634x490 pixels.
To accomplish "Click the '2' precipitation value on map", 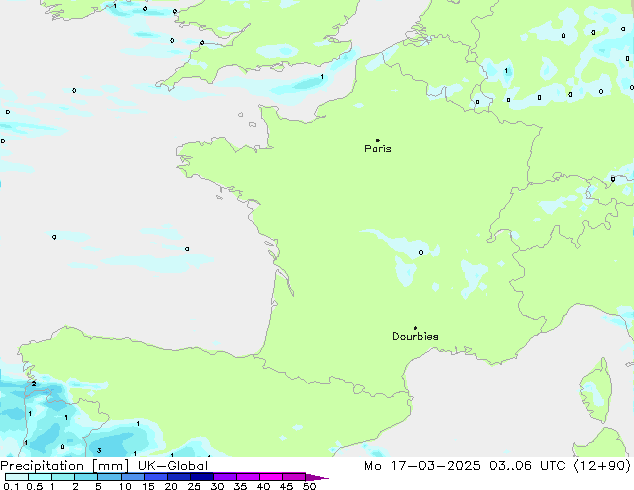I will pyautogui.click(x=34, y=384).
